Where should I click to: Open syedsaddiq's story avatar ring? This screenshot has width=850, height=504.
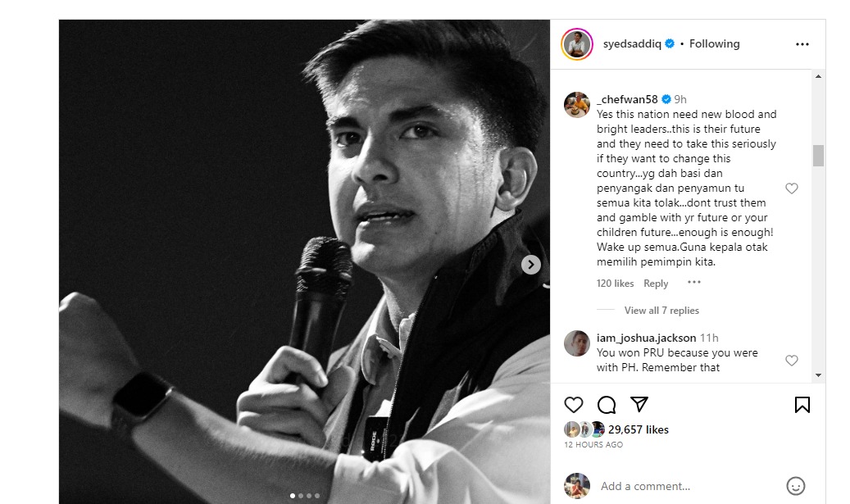[x=577, y=44]
